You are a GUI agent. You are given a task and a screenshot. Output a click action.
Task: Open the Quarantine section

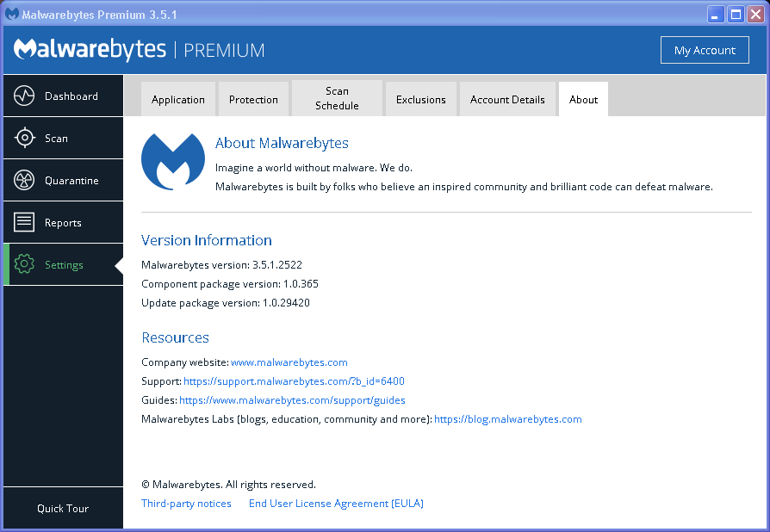(64, 180)
